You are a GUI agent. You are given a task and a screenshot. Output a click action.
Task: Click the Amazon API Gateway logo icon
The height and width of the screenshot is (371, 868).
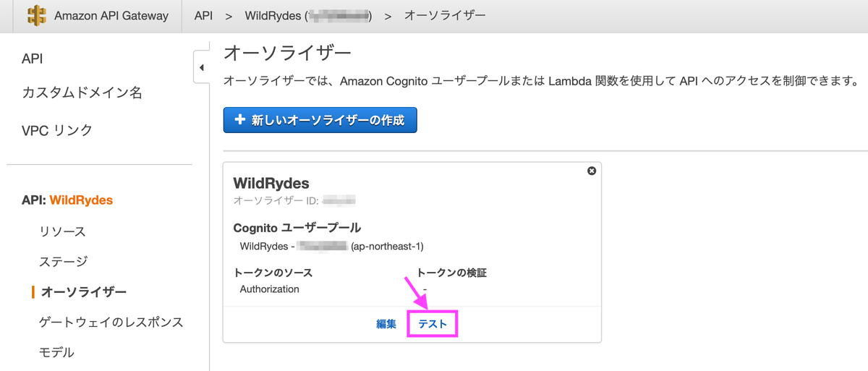[36, 15]
